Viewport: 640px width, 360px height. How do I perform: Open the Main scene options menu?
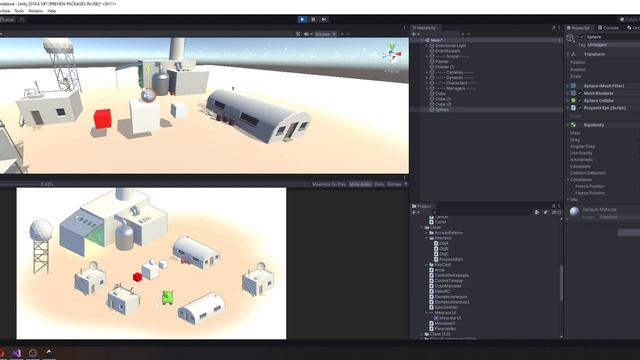point(559,40)
